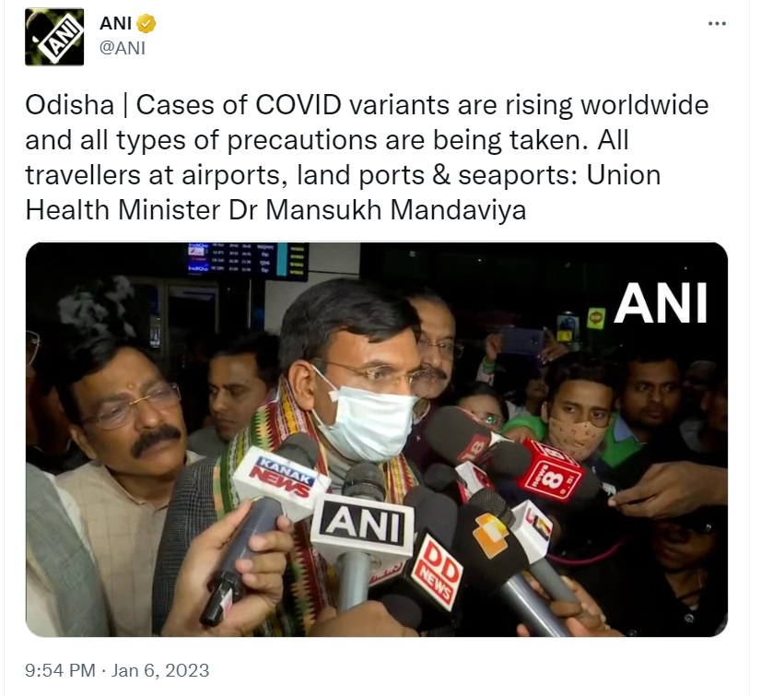
Task: Click the ANI microphone cube in photo
Action: [x=362, y=525]
